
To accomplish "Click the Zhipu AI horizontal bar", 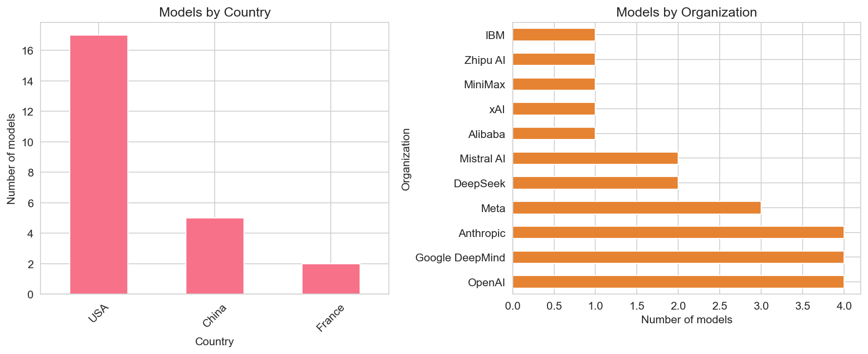I will pos(554,59).
